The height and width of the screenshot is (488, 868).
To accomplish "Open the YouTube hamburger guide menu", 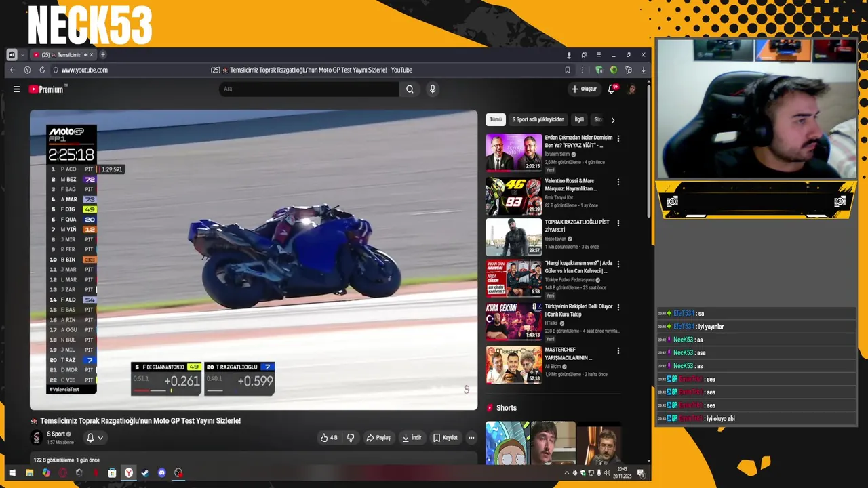I will [16, 89].
